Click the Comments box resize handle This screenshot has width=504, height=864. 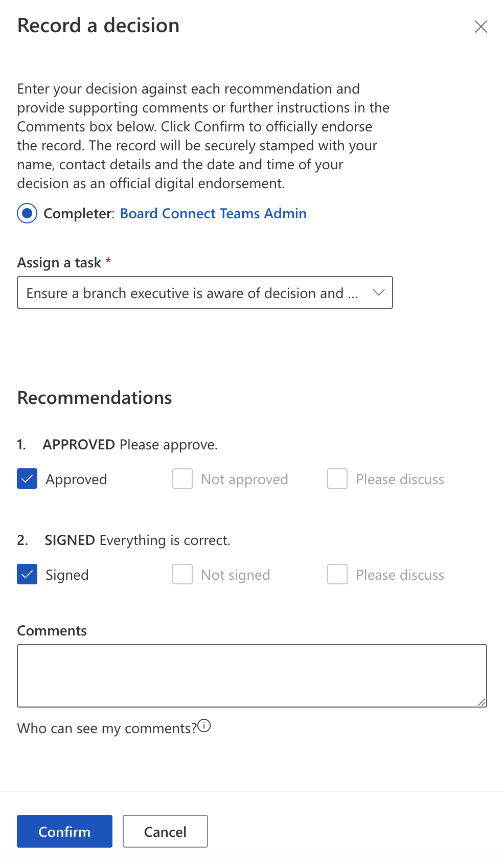[482, 702]
